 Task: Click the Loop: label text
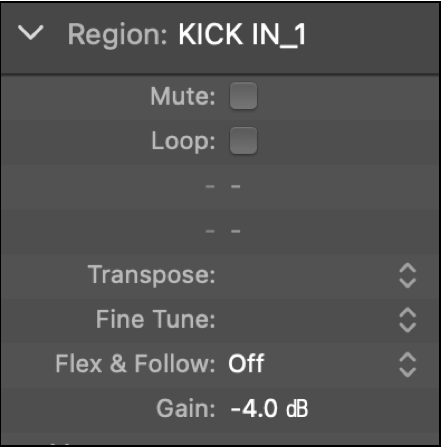[x=183, y=141]
